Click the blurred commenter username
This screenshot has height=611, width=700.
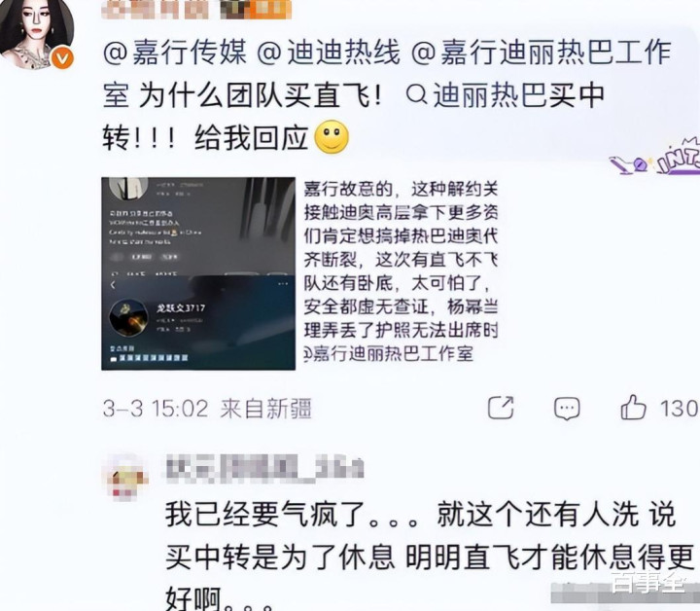[x=264, y=467]
